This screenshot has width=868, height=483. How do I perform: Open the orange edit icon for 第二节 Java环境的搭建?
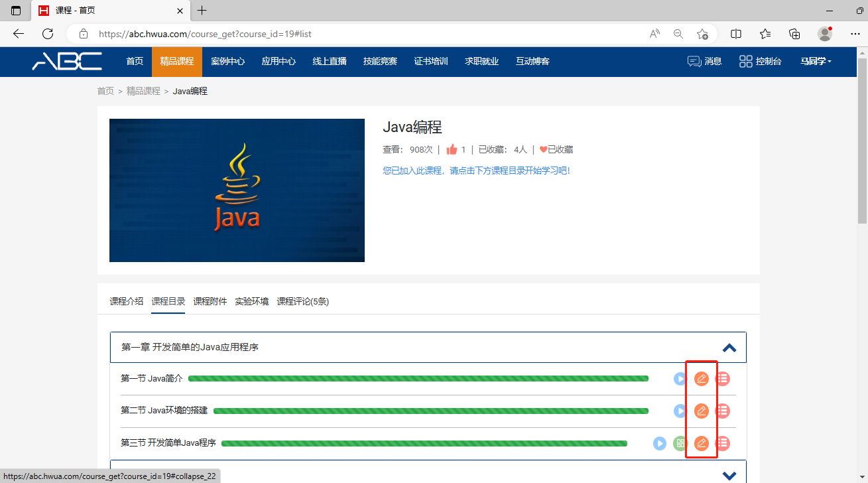(x=702, y=411)
